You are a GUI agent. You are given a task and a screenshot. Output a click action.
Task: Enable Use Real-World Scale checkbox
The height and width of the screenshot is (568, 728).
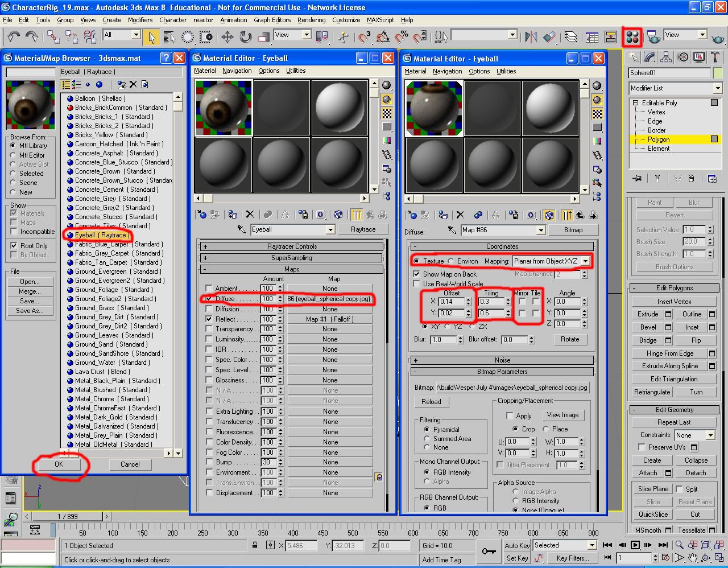pos(417,283)
